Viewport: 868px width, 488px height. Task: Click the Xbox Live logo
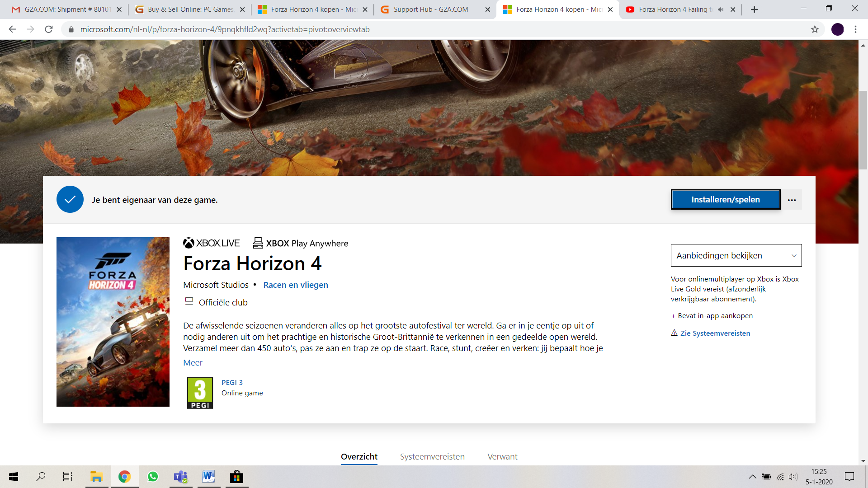212,243
